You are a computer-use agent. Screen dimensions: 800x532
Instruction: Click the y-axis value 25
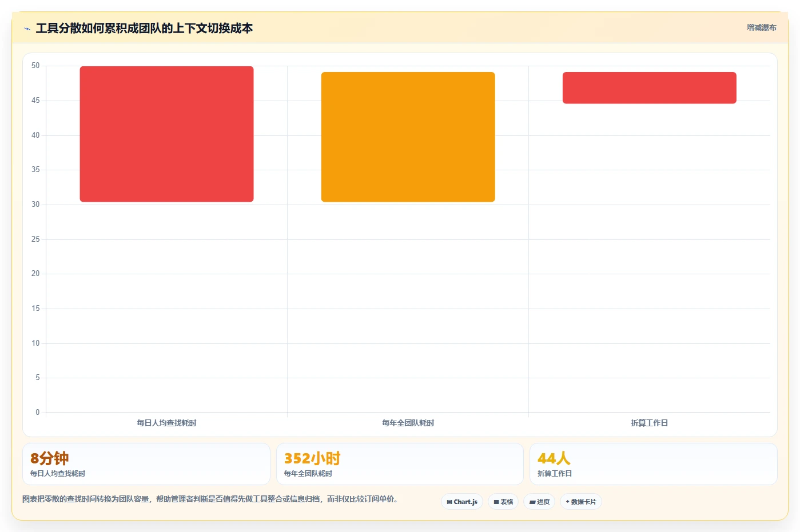coord(35,239)
